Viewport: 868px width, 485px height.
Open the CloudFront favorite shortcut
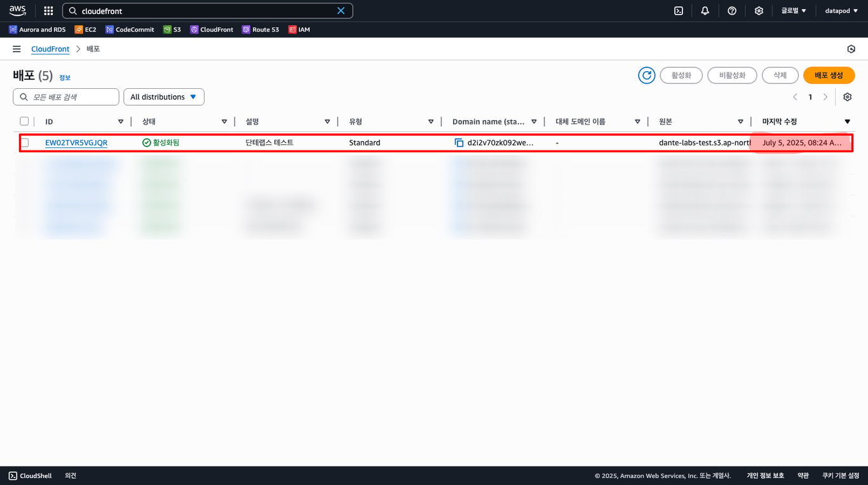pyautogui.click(x=212, y=29)
